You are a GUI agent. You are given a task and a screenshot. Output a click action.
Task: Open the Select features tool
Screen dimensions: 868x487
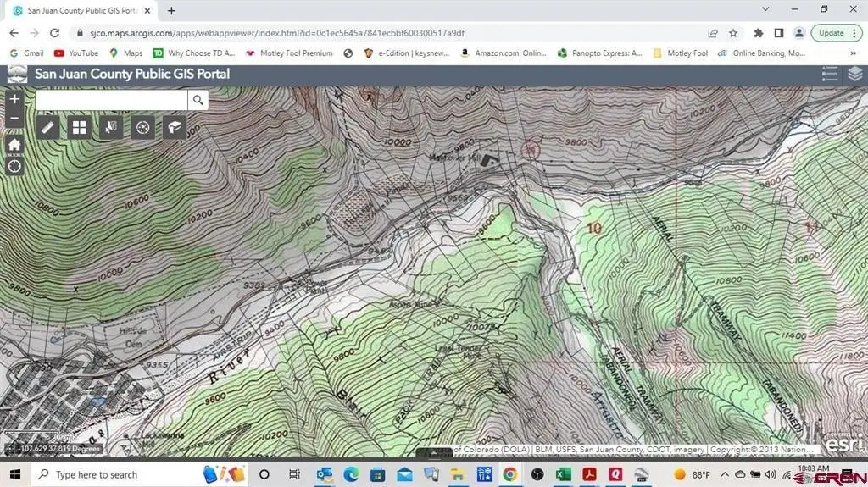coord(111,128)
